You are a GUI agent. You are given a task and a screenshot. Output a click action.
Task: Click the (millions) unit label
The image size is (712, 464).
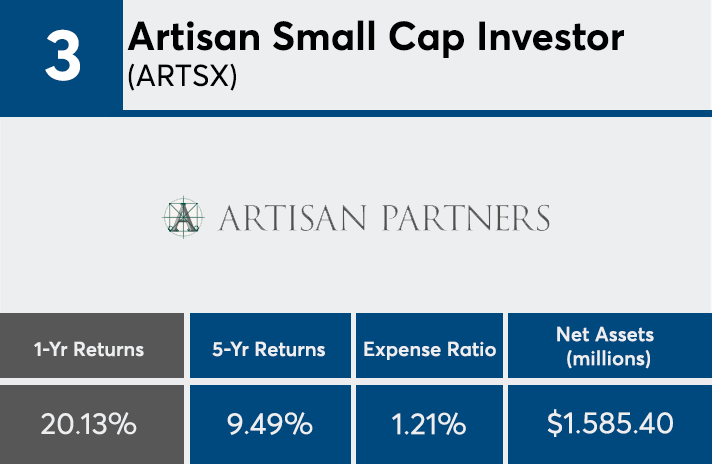(x=609, y=360)
